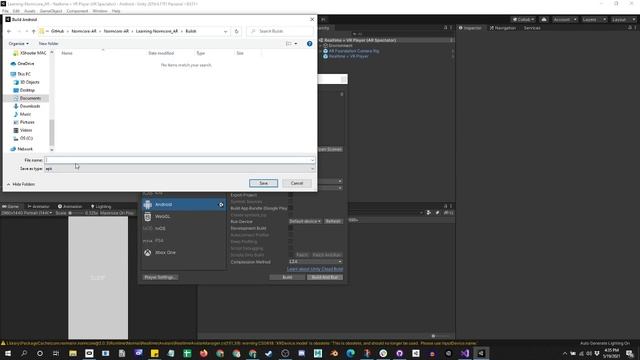
Task: Open Player Settings in Build Settings
Action: pyautogui.click(x=160, y=277)
